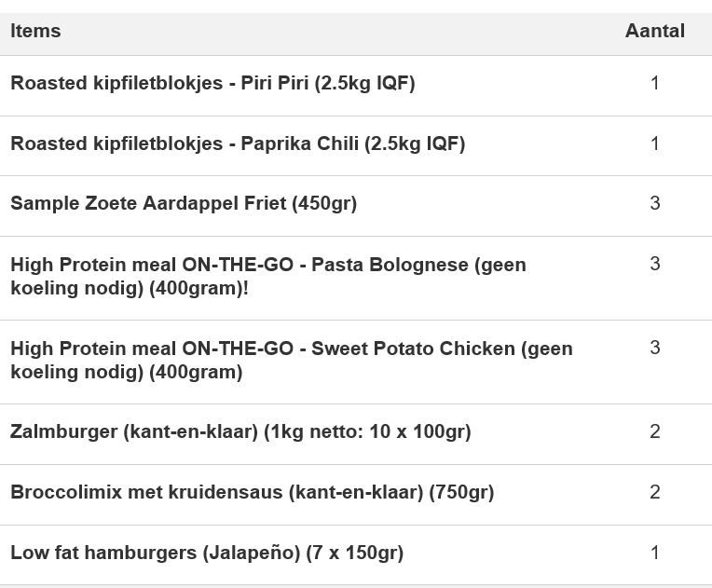Click the Broccolimix quantity value
This screenshot has width=712, height=588.
pos(654,492)
